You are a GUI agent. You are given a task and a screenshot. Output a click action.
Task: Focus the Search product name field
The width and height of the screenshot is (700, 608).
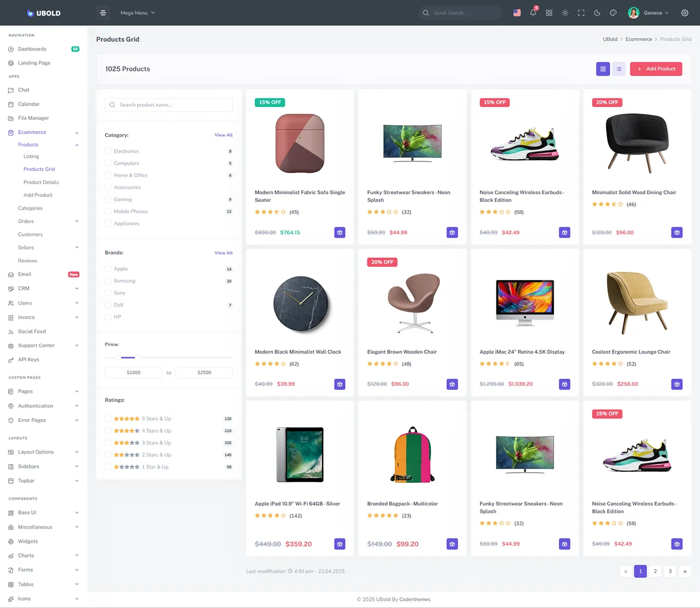tap(169, 105)
